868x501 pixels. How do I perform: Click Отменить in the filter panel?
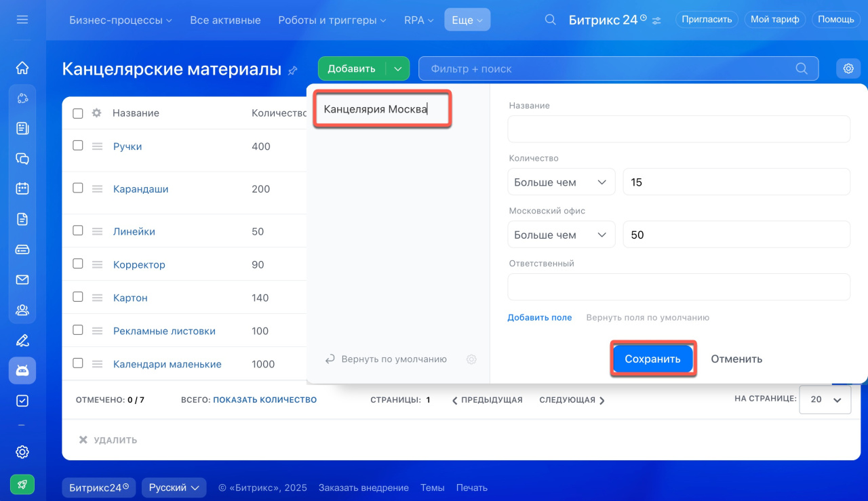pos(736,359)
